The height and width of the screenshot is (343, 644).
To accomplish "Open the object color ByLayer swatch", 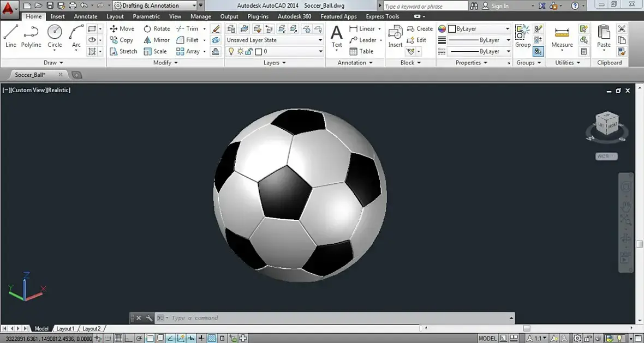I will [x=479, y=29].
